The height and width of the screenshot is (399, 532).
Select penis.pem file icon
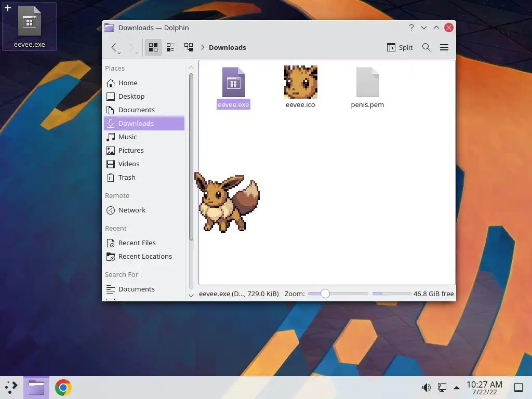click(x=367, y=83)
